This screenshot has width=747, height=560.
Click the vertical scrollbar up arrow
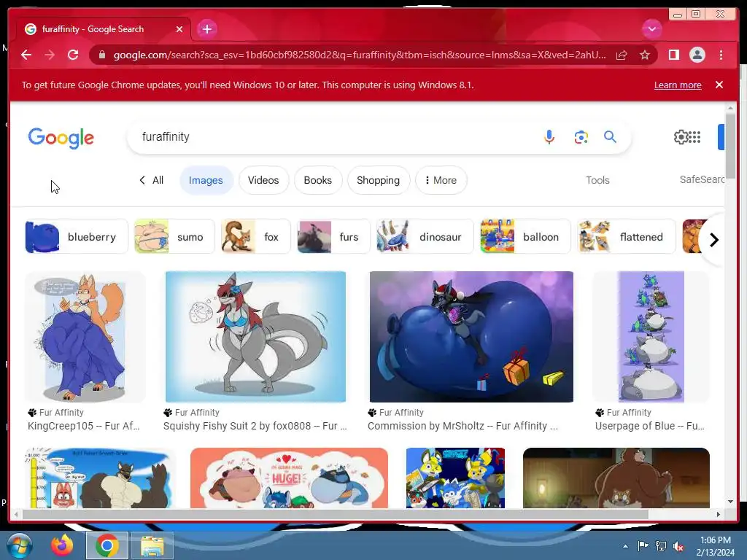pyautogui.click(x=730, y=108)
